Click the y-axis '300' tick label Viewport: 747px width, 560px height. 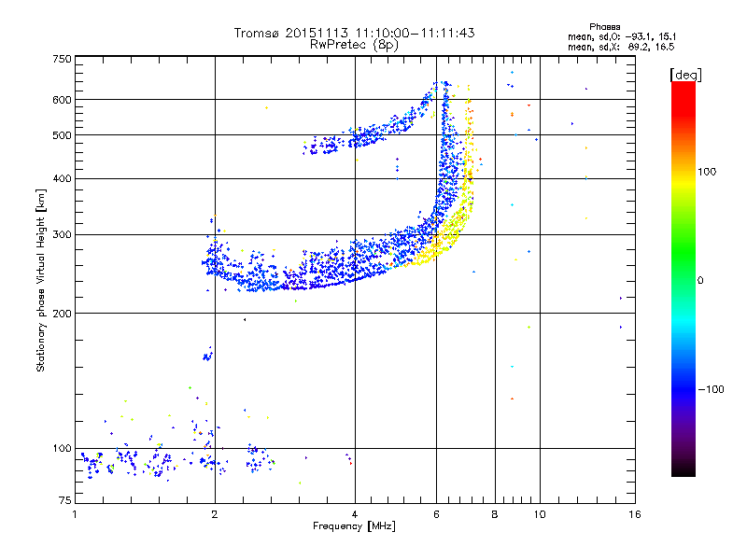[62, 235]
